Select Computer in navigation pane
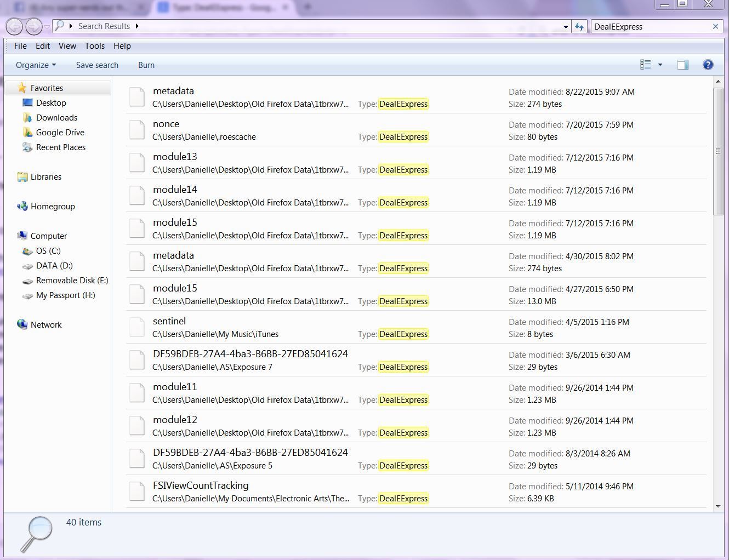729x560 pixels. 49,236
